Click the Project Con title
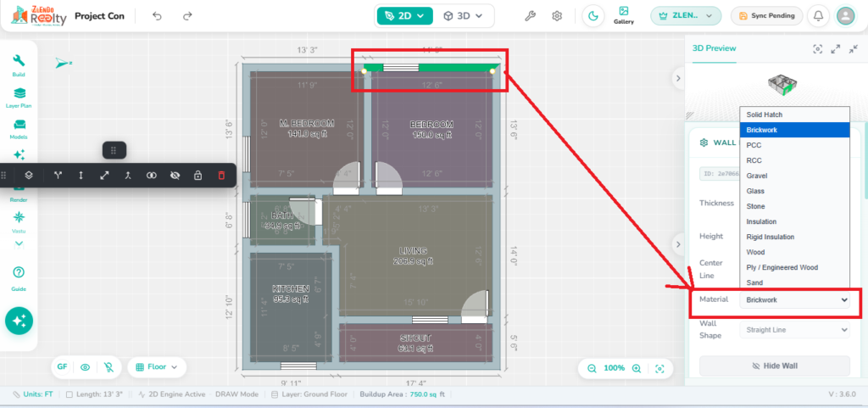Image resolution: width=868 pixels, height=408 pixels. pos(100,16)
